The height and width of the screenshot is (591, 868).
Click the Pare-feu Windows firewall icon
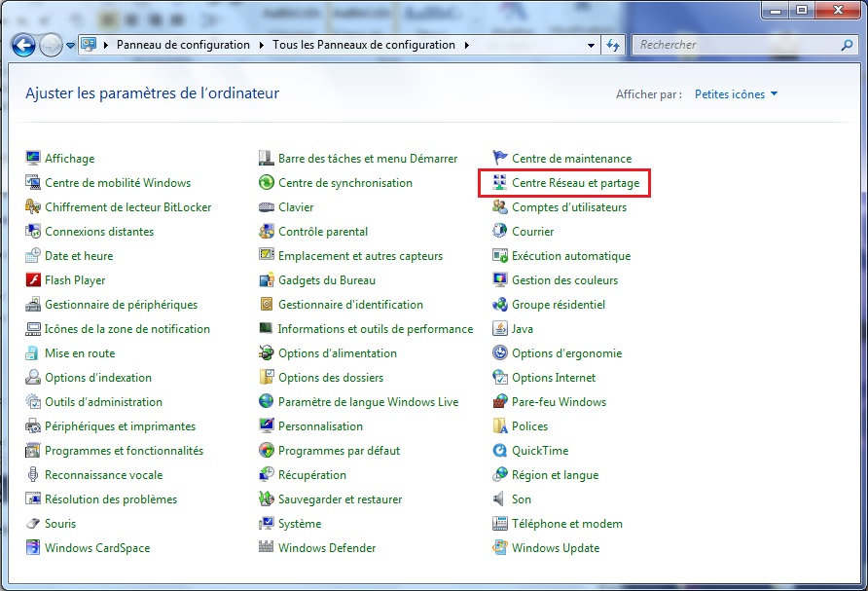500,401
